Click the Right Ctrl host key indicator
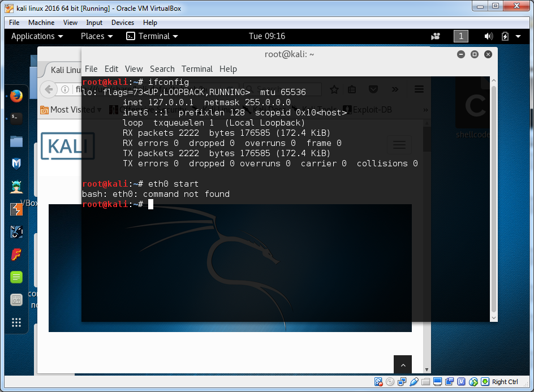This screenshot has height=392, width=534. click(x=505, y=382)
